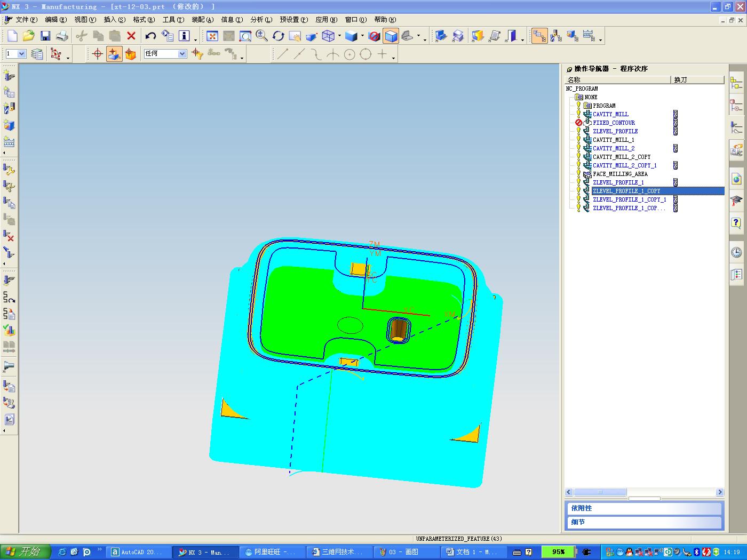Viewport: 747px width, 560px height.
Task: Open the 工具(T) menu
Action: click(173, 20)
